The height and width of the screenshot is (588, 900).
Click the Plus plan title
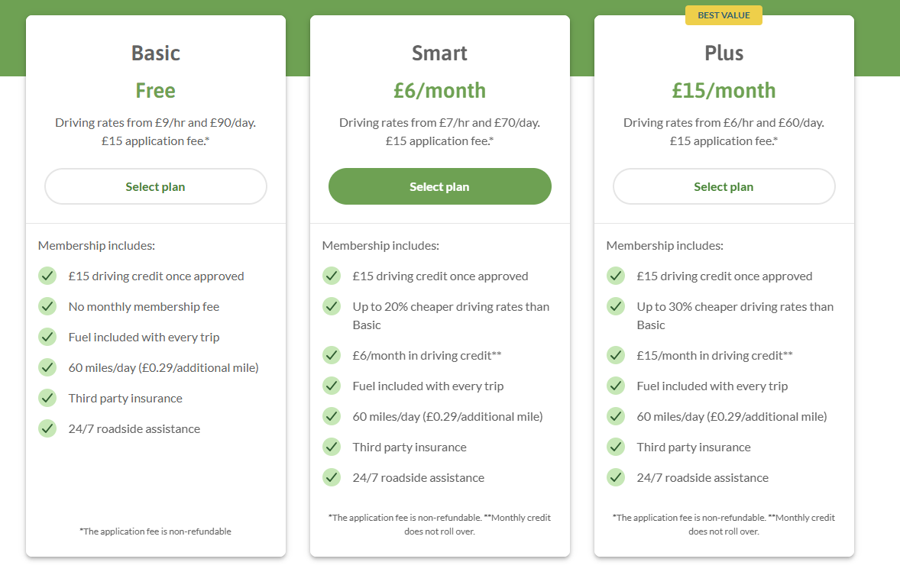click(724, 53)
